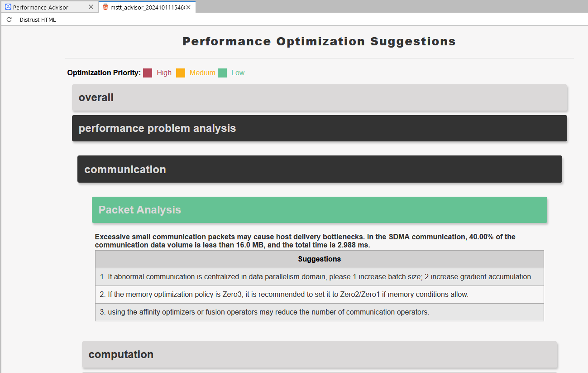
Task: Collapse the performance problem analysis section
Action: tap(320, 128)
